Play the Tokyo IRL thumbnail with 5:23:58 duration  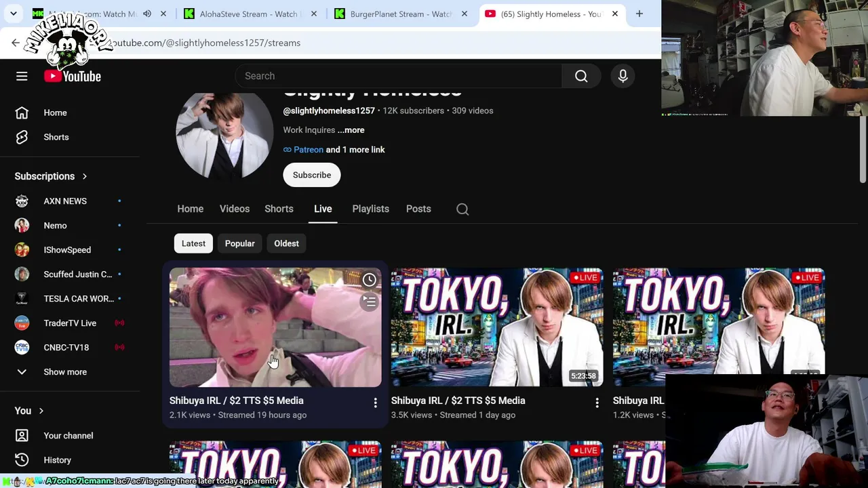tap(497, 327)
